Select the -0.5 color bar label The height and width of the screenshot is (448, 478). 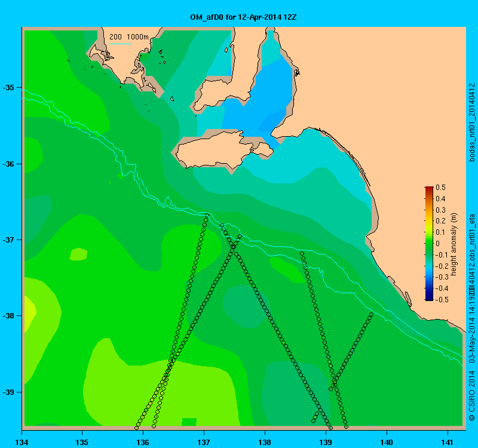442,300
